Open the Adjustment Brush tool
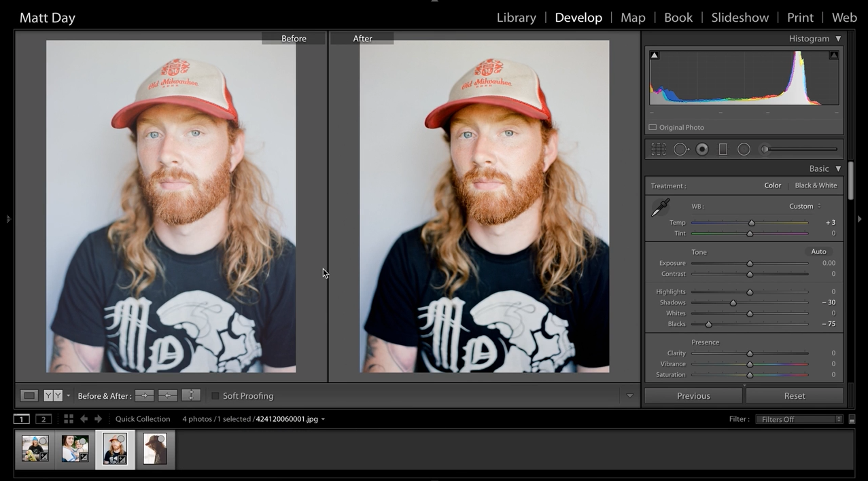 click(x=765, y=149)
